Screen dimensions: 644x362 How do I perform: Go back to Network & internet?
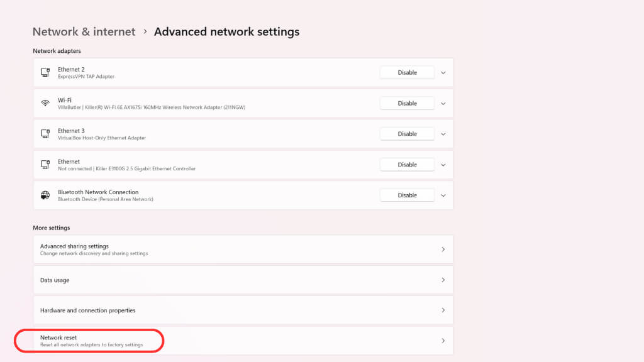tap(84, 31)
